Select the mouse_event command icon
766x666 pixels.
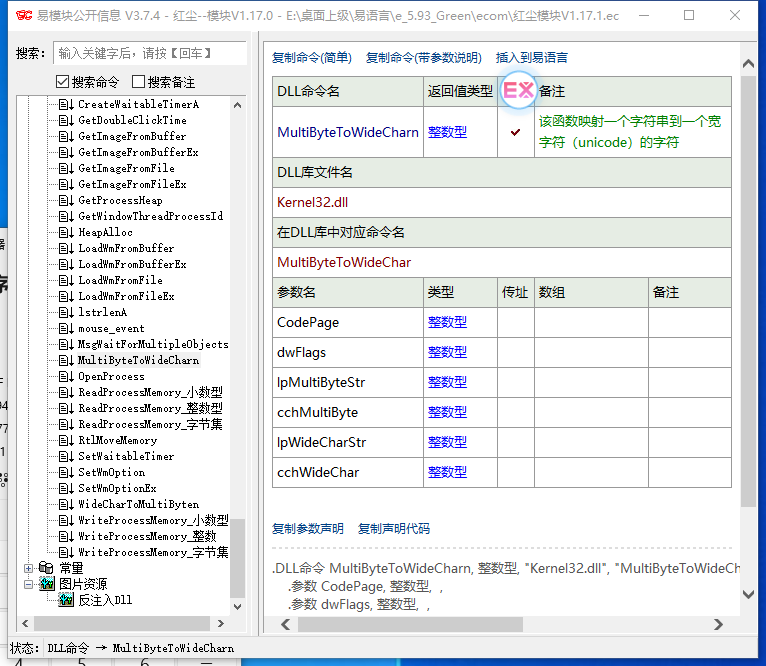[66, 328]
